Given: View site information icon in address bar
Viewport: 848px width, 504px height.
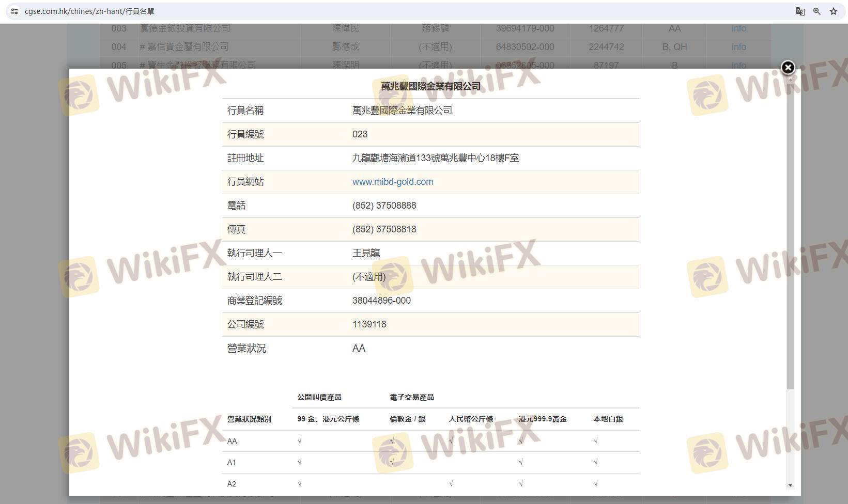Looking at the screenshot, I should (14, 11).
